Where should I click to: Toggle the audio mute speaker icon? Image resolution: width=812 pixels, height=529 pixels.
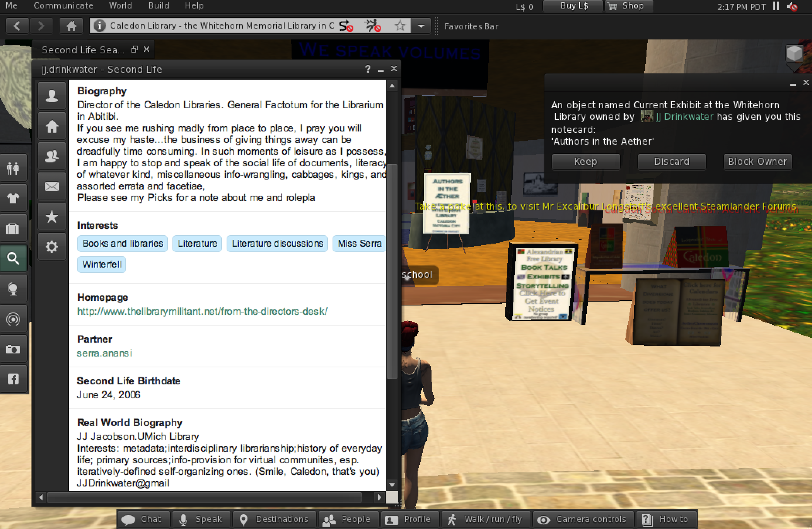(x=793, y=7)
